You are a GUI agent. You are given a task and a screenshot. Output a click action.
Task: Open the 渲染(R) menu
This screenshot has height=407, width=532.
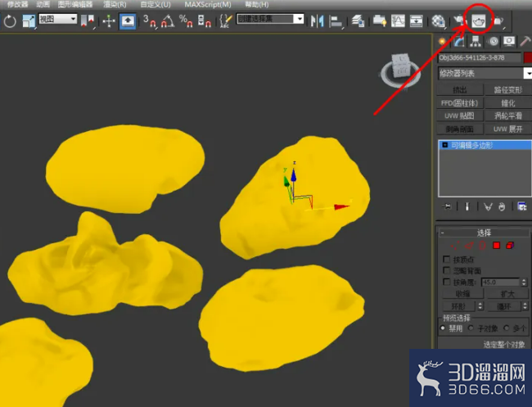115,4
